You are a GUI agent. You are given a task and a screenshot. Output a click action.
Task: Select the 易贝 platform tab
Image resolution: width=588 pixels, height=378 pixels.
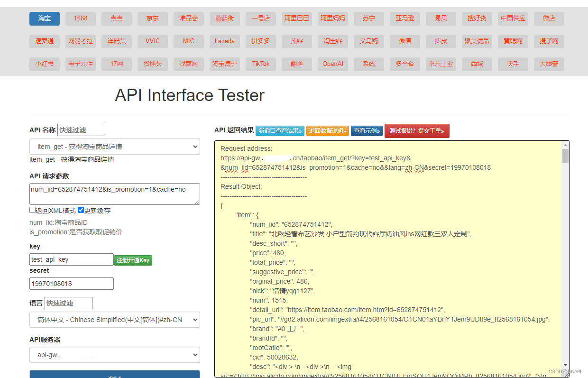[x=441, y=18]
